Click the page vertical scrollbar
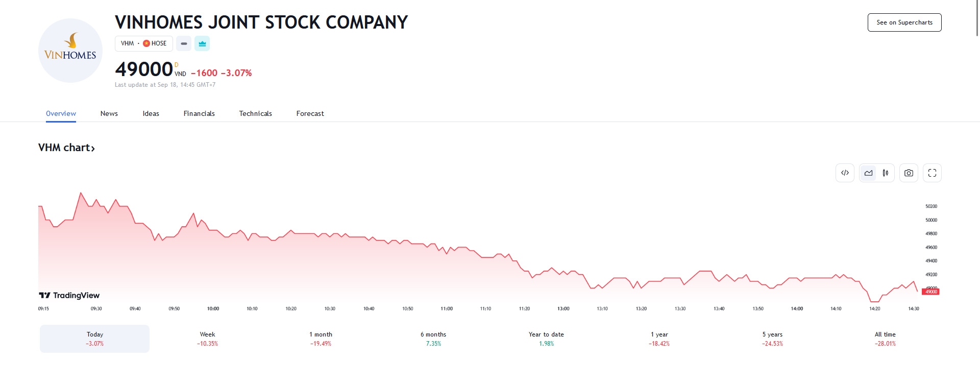The width and height of the screenshot is (980, 384). pos(977,18)
